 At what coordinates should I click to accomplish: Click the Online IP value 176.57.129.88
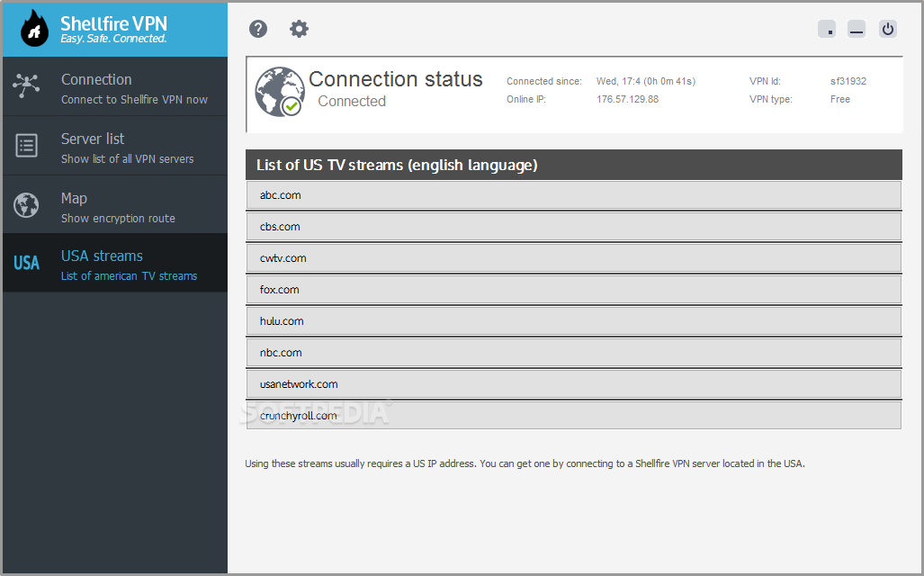click(x=627, y=99)
